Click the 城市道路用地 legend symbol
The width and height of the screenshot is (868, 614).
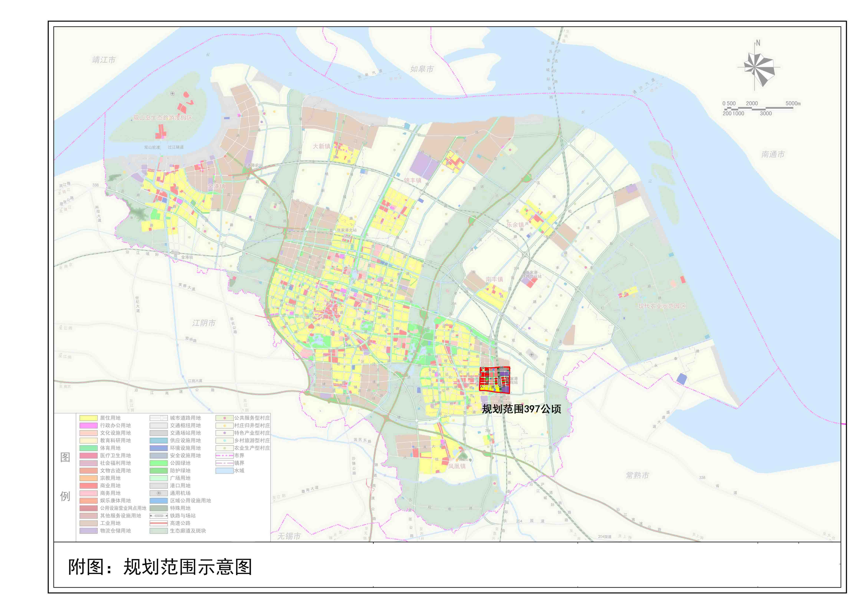point(159,418)
